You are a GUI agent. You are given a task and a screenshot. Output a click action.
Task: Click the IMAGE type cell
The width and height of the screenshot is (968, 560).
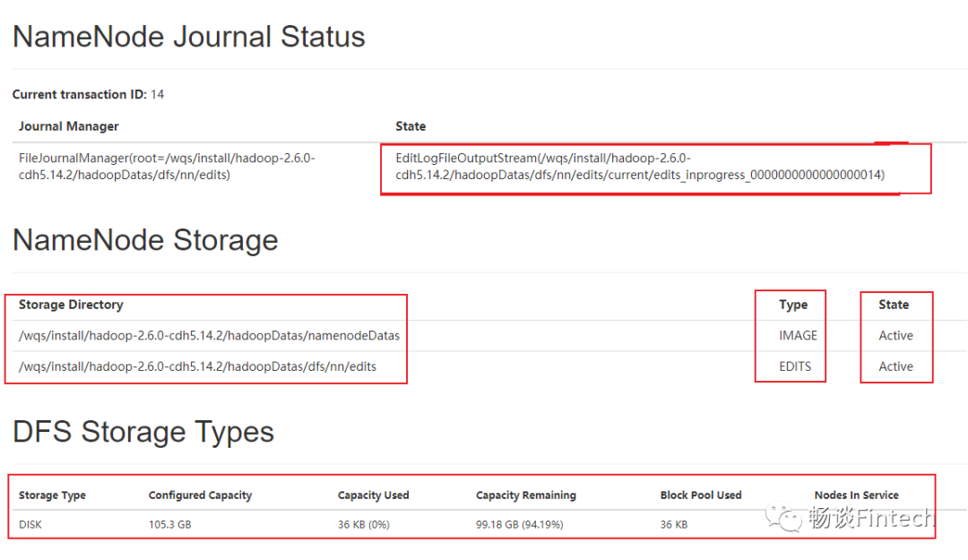click(798, 336)
